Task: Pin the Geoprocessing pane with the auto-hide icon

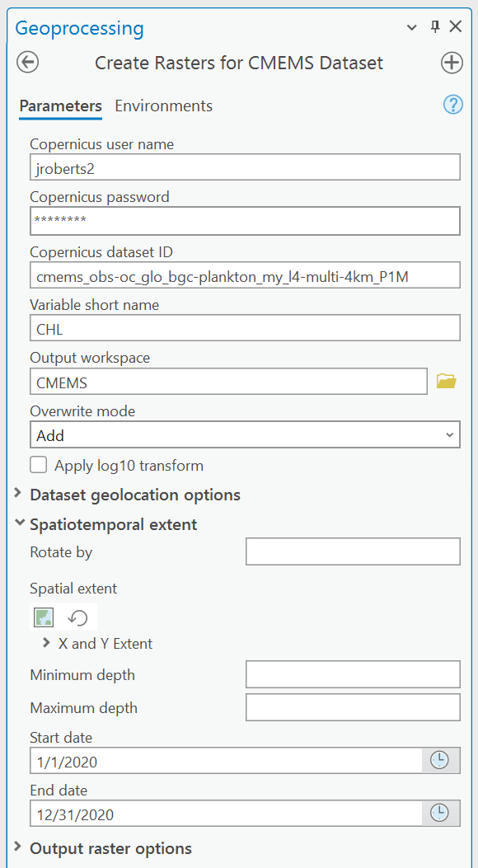Action: pyautogui.click(x=435, y=26)
